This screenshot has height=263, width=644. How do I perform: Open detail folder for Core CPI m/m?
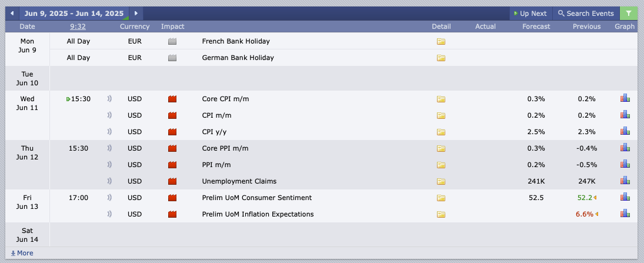tap(441, 99)
